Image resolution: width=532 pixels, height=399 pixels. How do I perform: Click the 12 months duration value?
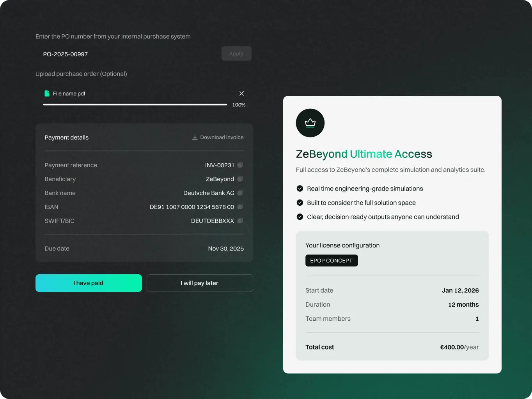[463, 304]
